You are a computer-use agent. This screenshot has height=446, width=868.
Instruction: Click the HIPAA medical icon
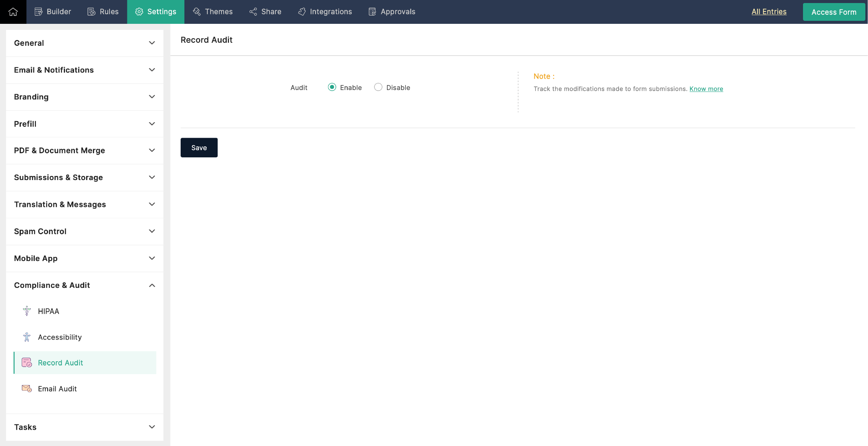[x=26, y=311]
